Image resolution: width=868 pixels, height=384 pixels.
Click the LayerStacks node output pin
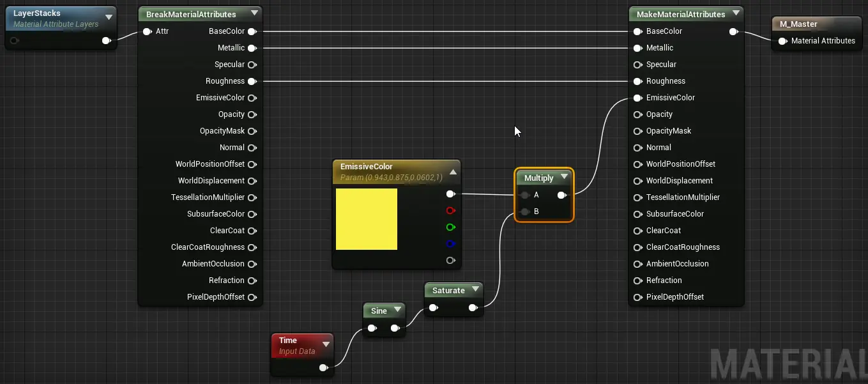(x=106, y=41)
